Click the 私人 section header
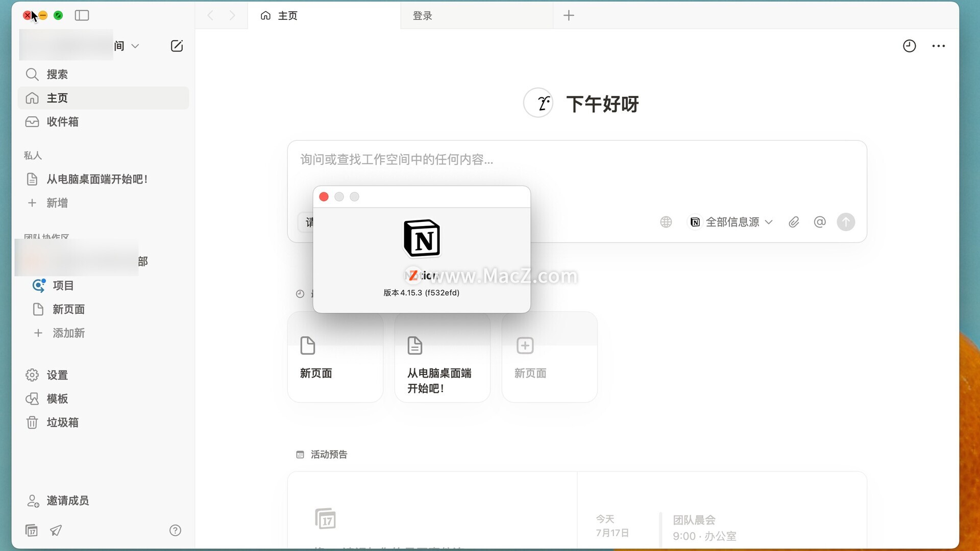Viewport: 980px width, 551px height. (x=33, y=156)
